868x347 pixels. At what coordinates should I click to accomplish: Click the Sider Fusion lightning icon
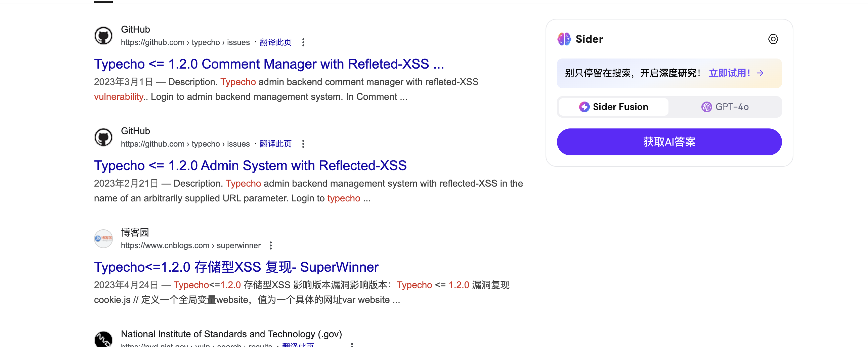pos(584,107)
